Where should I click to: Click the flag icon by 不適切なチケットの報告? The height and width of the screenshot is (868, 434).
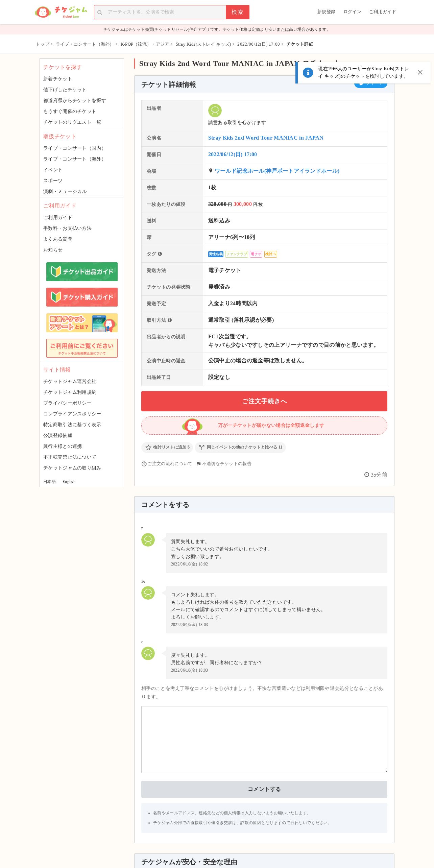tap(199, 464)
